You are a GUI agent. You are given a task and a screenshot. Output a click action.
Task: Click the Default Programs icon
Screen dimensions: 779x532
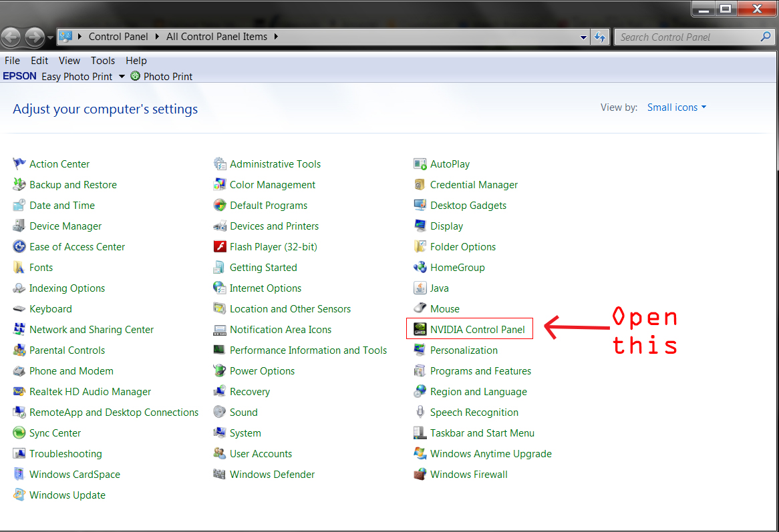coord(220,206)
